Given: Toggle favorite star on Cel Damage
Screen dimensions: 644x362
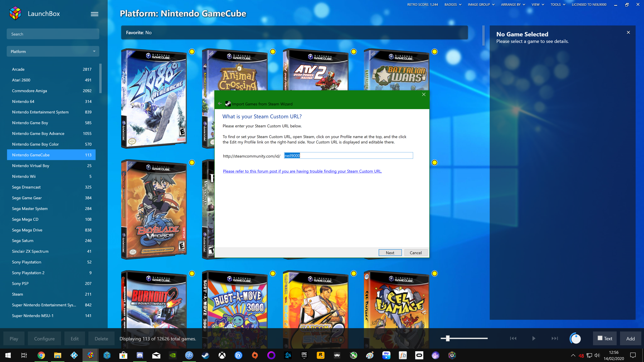Looking at the screenshot, I should (x=435, y=273).
